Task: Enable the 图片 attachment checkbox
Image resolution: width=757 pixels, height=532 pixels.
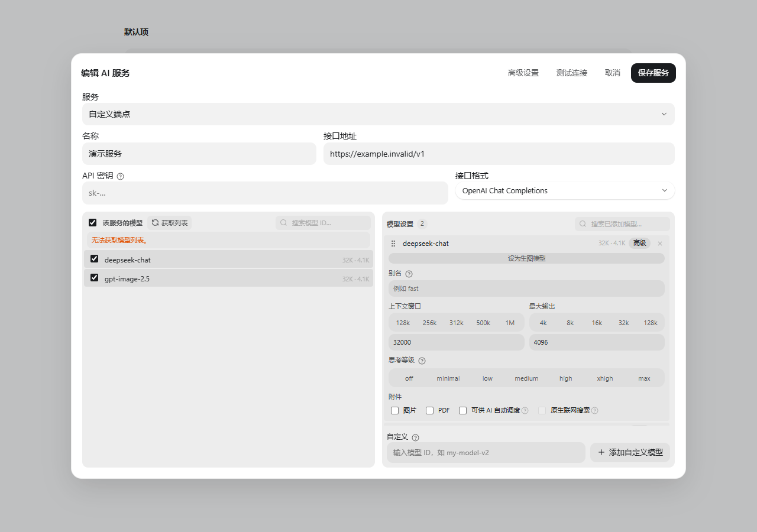Action: tap(394, 410)
